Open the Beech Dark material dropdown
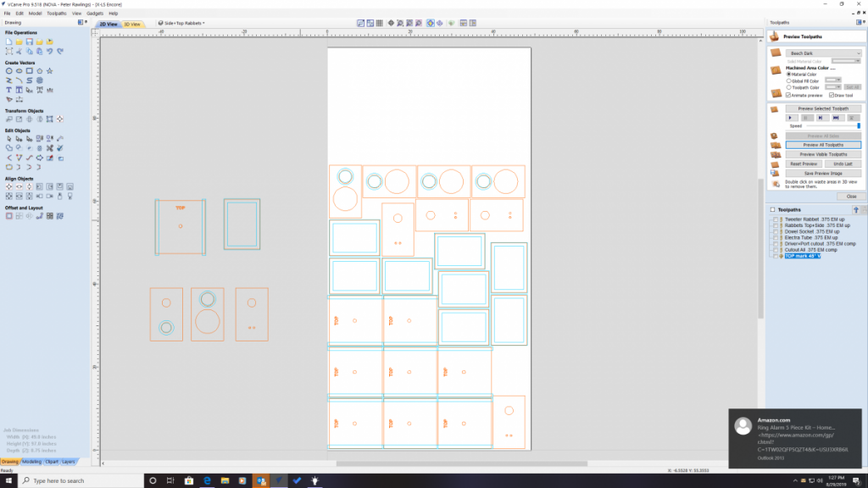Viewport: 868px width, 488px height. (x=823, y=53)
